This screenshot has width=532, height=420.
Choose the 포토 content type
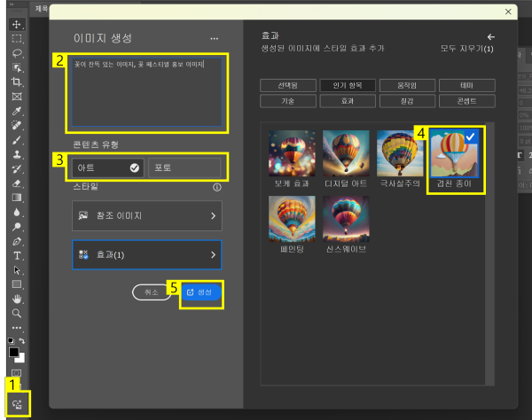pyautogui.click(x=184, y=167)
